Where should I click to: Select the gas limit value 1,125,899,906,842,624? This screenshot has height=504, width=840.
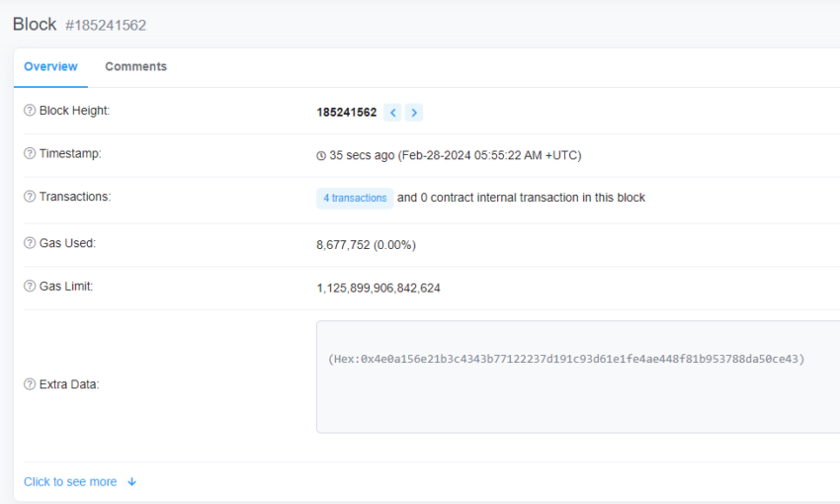[378, 289]
